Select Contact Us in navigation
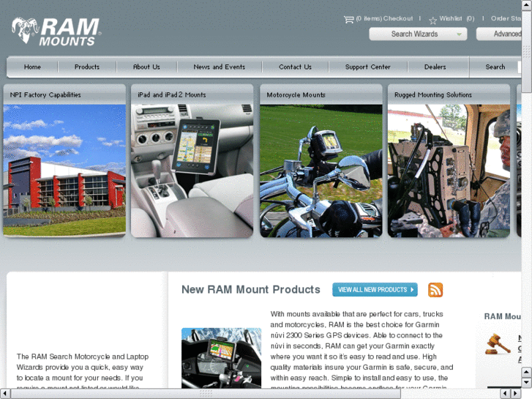Image resolution: width=532 pixels, height=399 pixels. click(x=295, y=67)
